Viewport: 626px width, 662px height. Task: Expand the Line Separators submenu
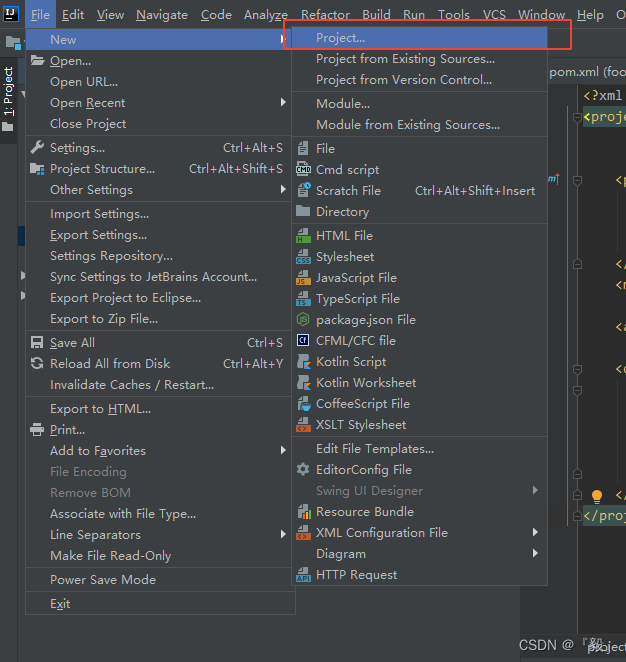158,534
